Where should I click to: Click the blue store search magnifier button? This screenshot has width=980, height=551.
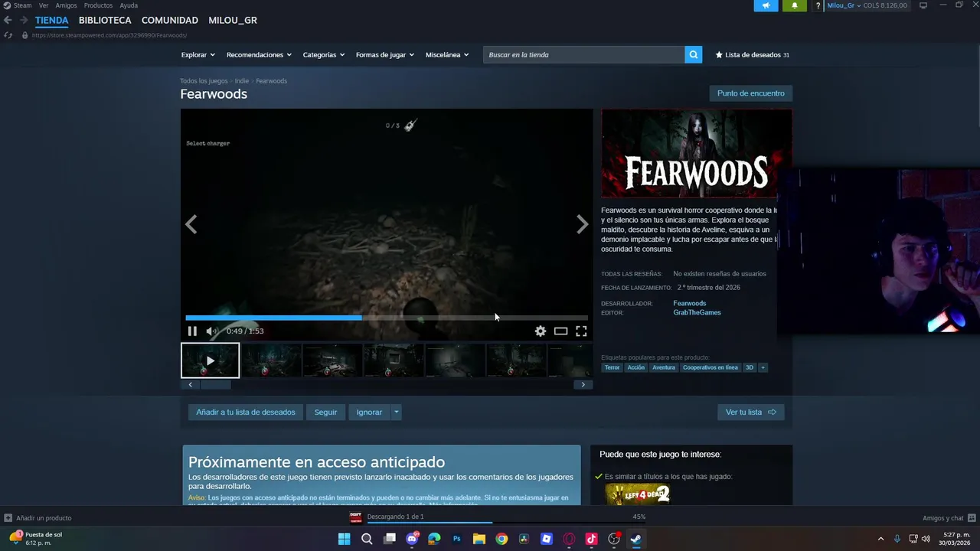click(694, 54)
